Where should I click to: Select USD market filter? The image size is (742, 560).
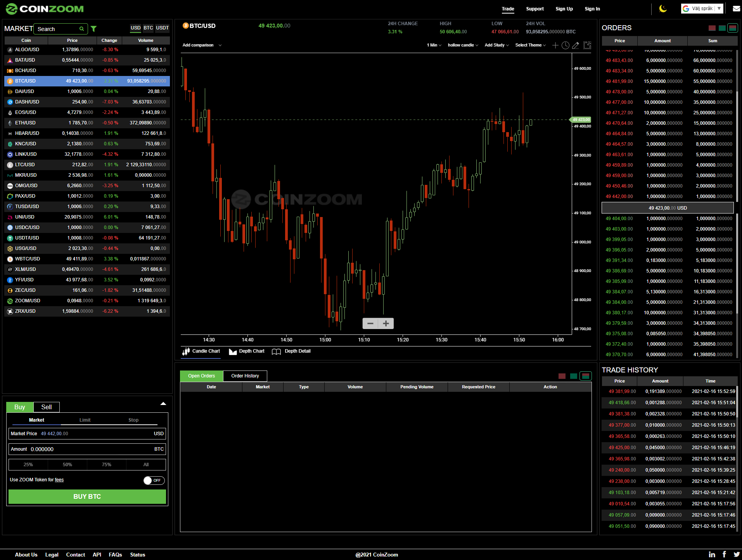point(136,28)
